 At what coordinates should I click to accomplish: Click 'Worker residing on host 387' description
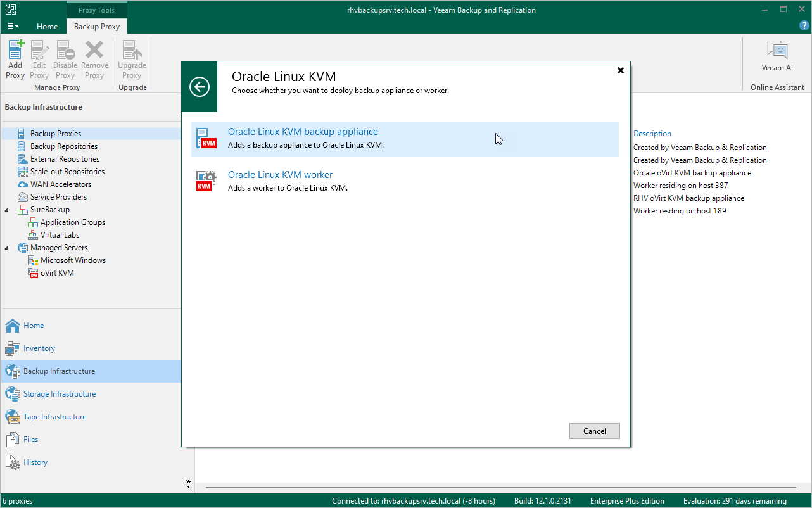[680, 186]
